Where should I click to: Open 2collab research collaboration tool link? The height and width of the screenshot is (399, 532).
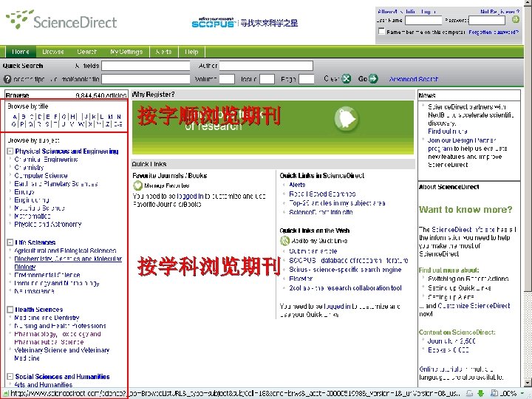tap(345, 288)
